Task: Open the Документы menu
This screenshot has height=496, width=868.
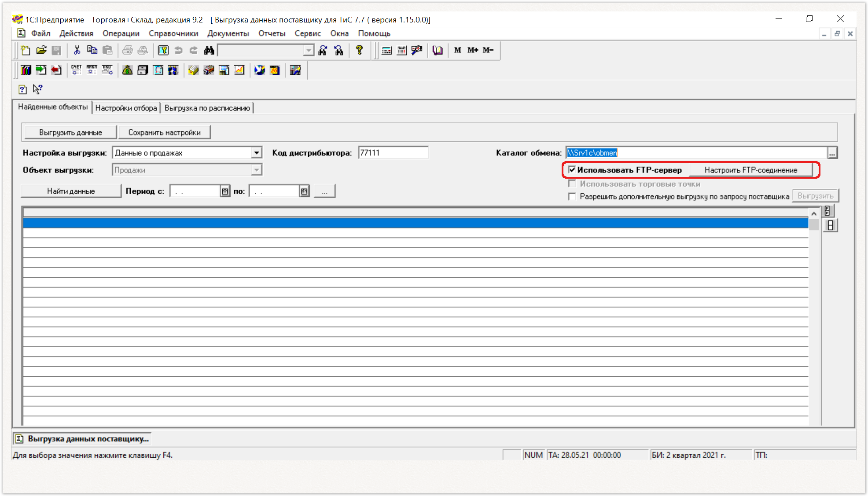Action: pyautogui.click(x=228, y=33)
